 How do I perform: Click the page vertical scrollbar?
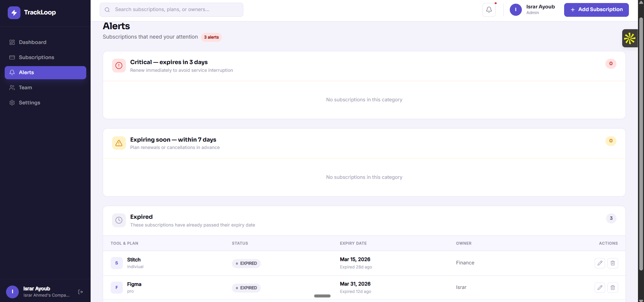tap(641, 144)
